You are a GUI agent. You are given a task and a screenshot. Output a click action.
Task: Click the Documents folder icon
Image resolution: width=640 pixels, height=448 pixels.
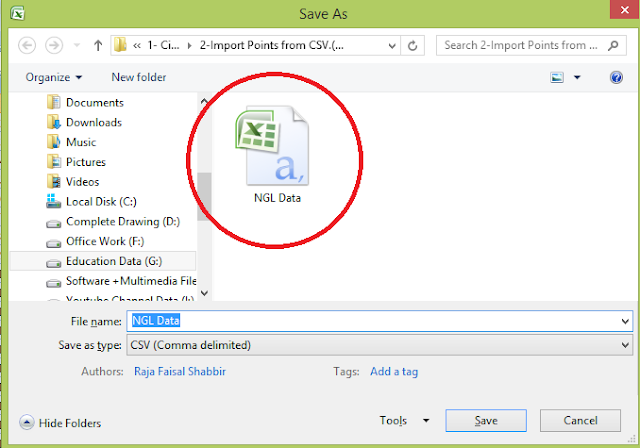tap(53, 102)
